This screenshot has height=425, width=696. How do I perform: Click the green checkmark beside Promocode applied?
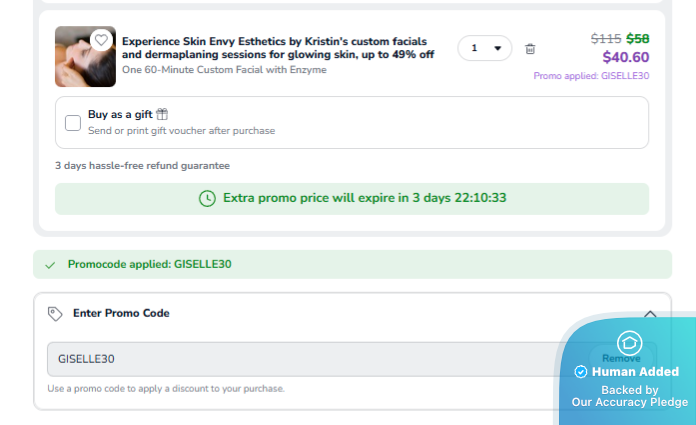point(50,265)
